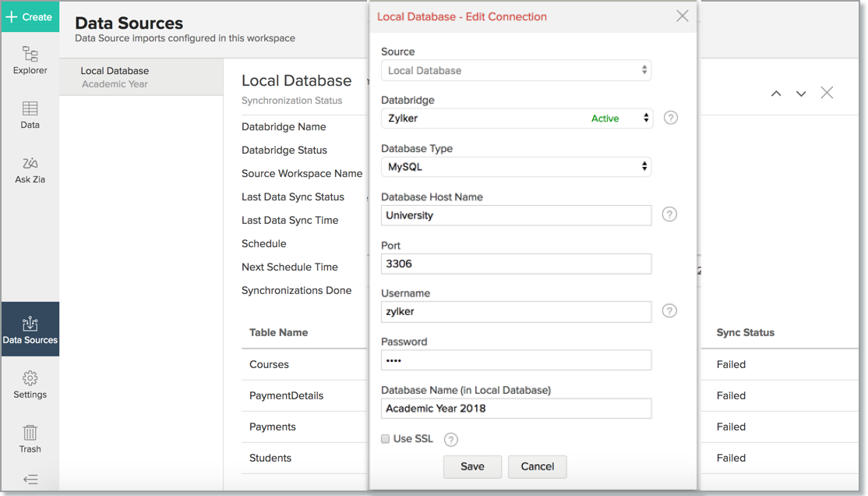Select the Students table row
Viewport: 868px width, 496px height.
270,458
